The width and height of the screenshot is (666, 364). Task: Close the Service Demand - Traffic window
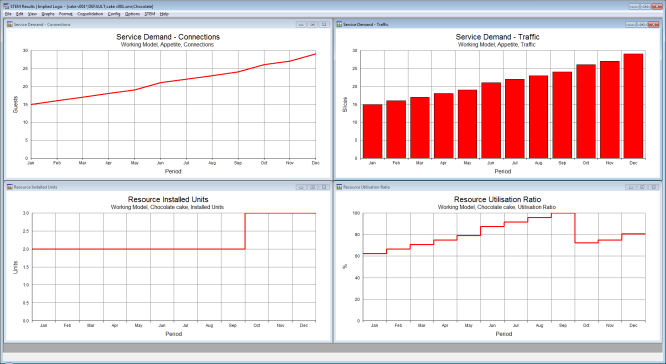point(653,25)
